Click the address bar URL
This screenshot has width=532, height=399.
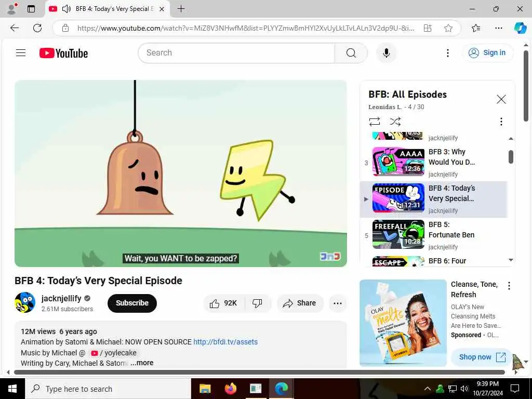[246, 28]
